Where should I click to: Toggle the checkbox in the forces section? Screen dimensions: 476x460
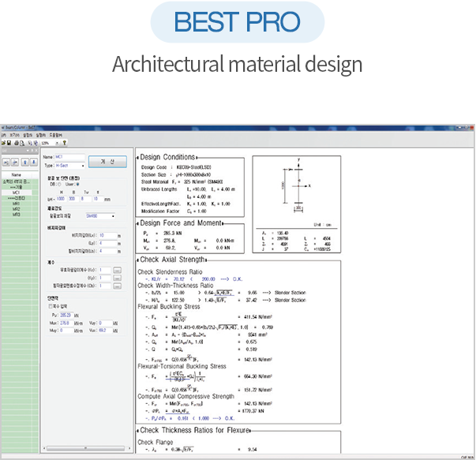coord(51,306)
